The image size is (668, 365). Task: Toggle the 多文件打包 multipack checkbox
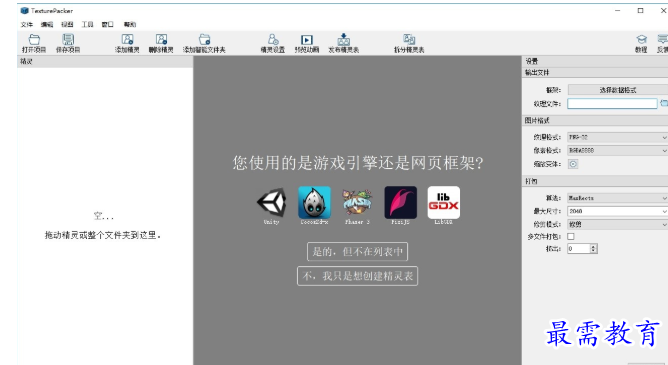571,236
